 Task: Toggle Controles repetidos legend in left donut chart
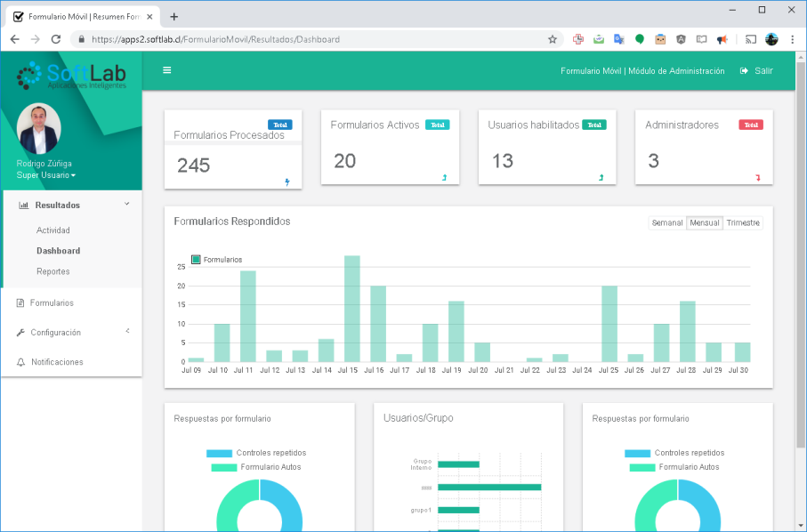tap(255, 453)
